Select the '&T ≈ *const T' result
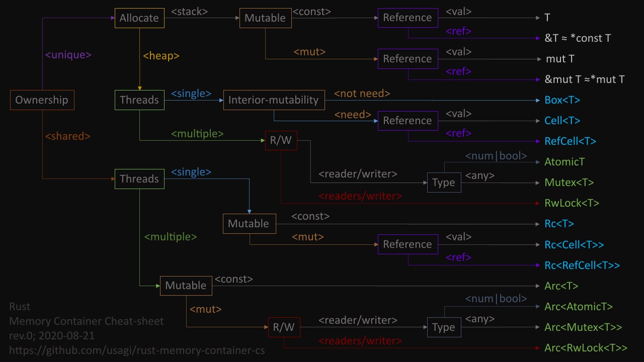The width and height of the screenshot is (644, 362). coord(578,38)
